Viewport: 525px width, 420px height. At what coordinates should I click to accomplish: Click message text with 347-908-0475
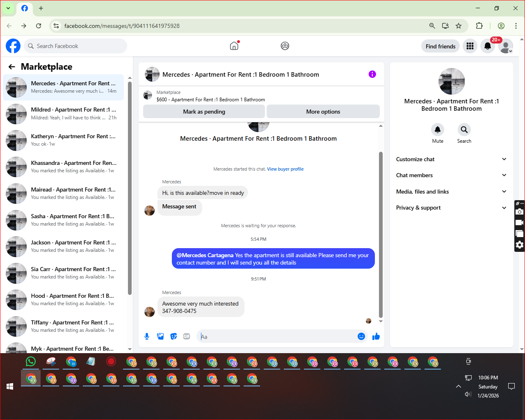tap(200, 307)
